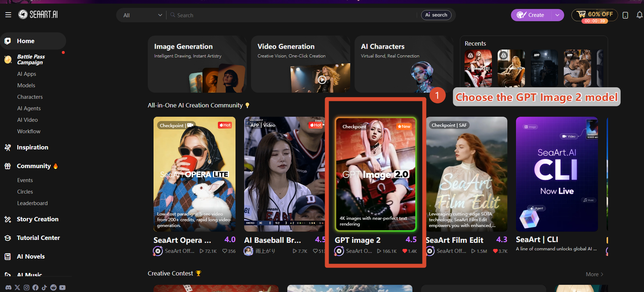This screenshot has height=292, width=644.
Task: Click the Battle Pass Campaign icon
Action: (x=8, y=60)
